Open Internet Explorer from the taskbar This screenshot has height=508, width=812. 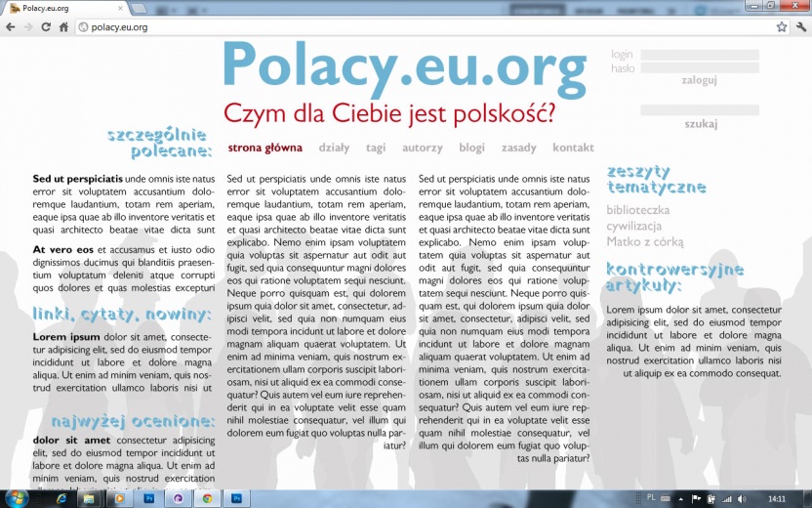click(61, 498)
